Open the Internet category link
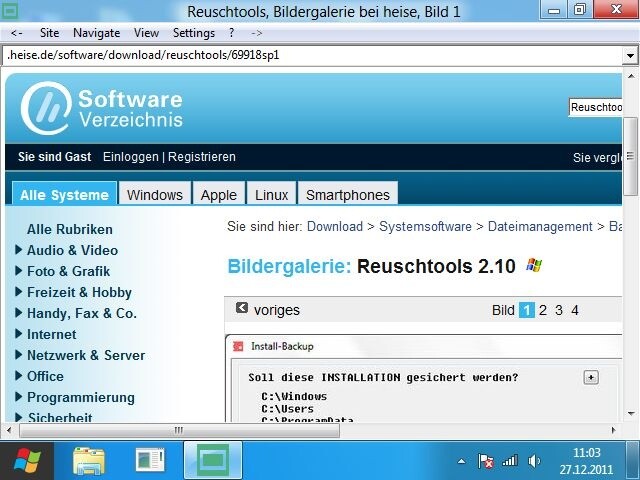640x480 pixels. pyautogui.click(x=51, y=334)
